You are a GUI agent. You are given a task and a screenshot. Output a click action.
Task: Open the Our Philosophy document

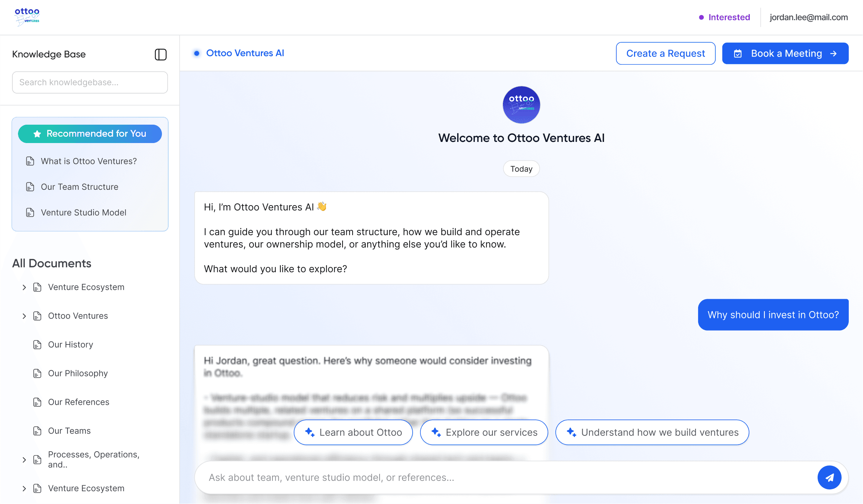[78, 373]
